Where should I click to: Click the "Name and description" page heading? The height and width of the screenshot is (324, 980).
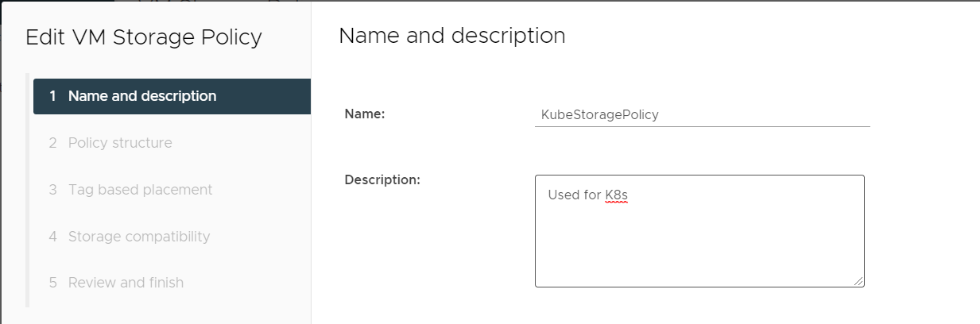click(451, 36)
